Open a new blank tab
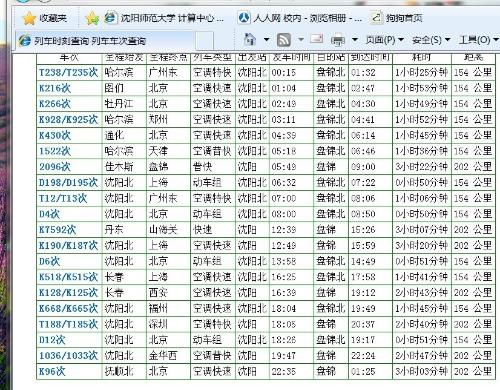 point(203,41)
